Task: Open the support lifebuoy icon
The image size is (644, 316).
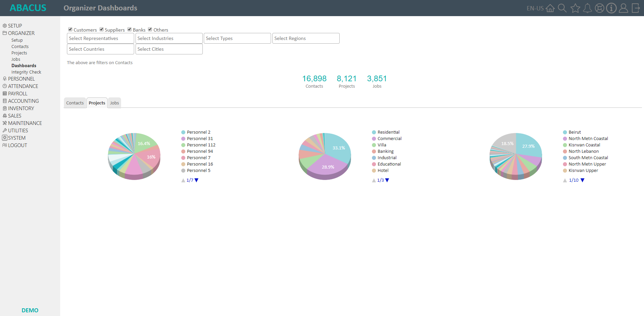Action: click(599, 8)
